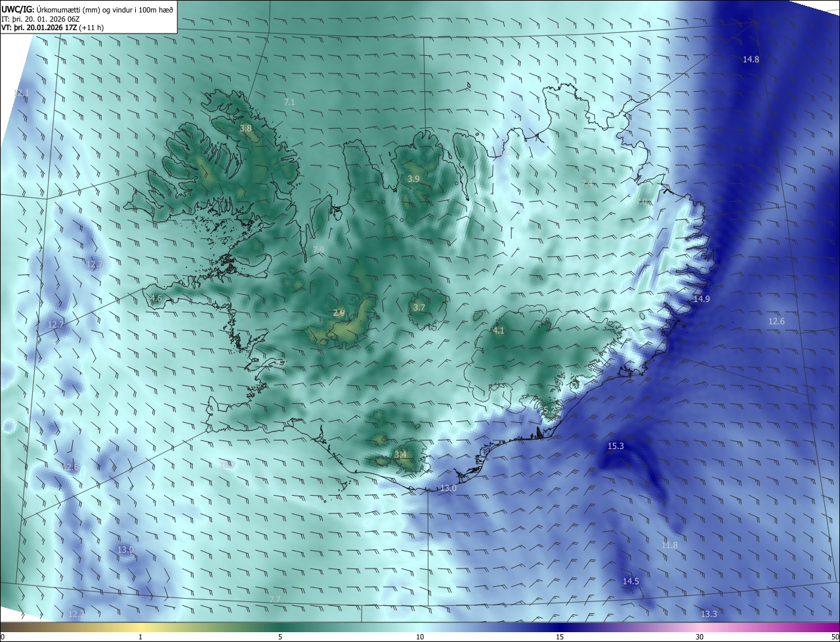Click the 5.2 value label near the southeast coast

coord(549,411)
